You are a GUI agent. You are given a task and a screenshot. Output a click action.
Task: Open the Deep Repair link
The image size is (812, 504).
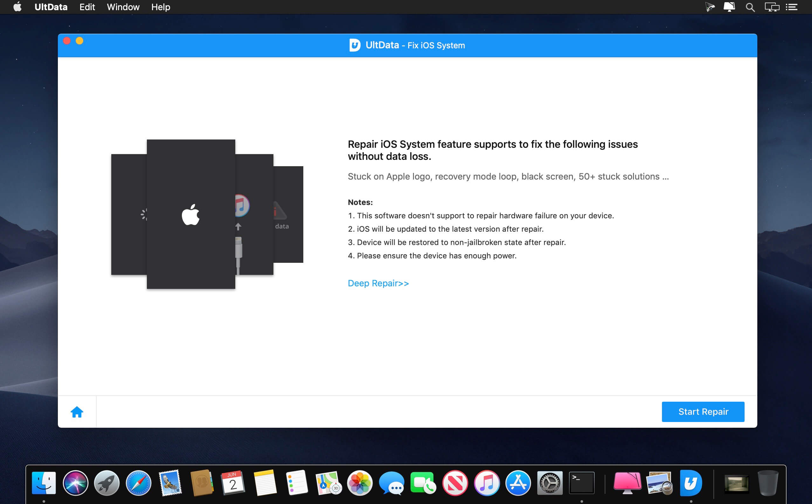tap(378, 283)
